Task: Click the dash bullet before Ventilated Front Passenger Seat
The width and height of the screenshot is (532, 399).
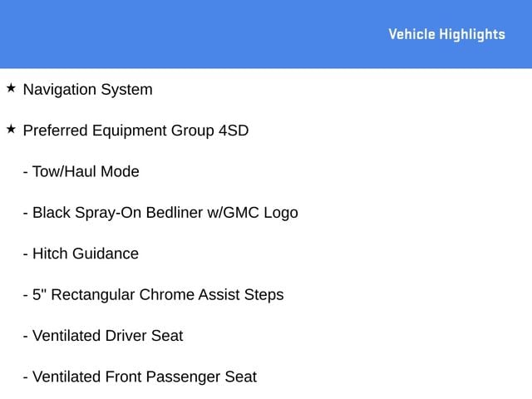Action: point(26,377)
